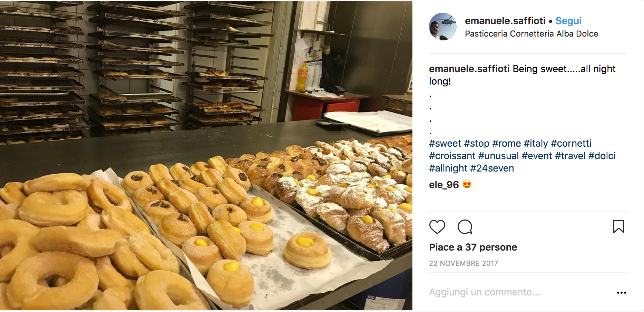
Task: Open comments via speech bubble icon
Action: coord(465,227)
